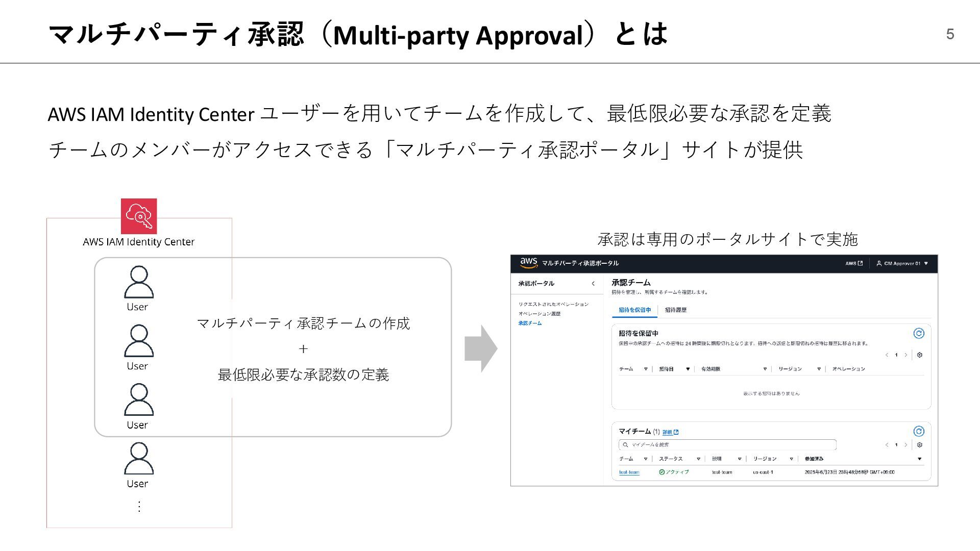Open the CM Approver 01 user menu
980x551 pixels.
click(902, 263)
